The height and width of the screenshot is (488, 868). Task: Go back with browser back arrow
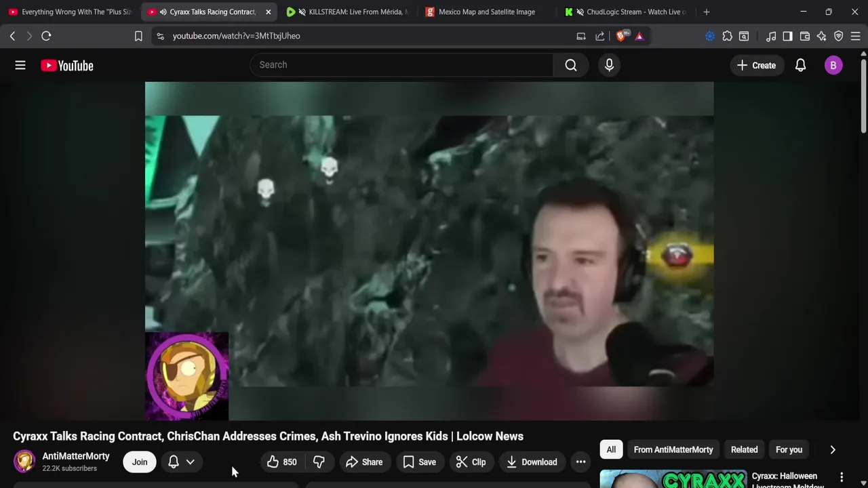pos(12,36)
